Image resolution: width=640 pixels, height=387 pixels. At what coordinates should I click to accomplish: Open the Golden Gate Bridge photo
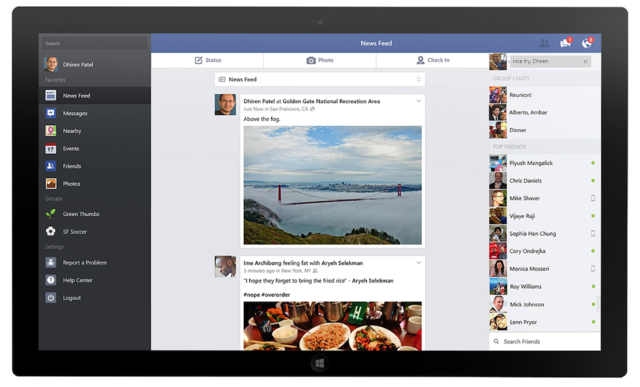tap(332, 185)
